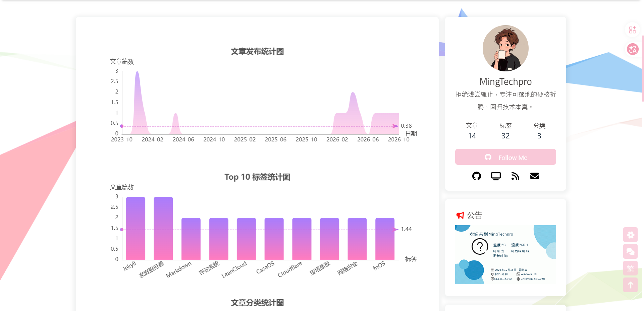This screenshot has height=311, width=644.
Task: Open the GitHub profile icon
Action: (x=476, y=176)
